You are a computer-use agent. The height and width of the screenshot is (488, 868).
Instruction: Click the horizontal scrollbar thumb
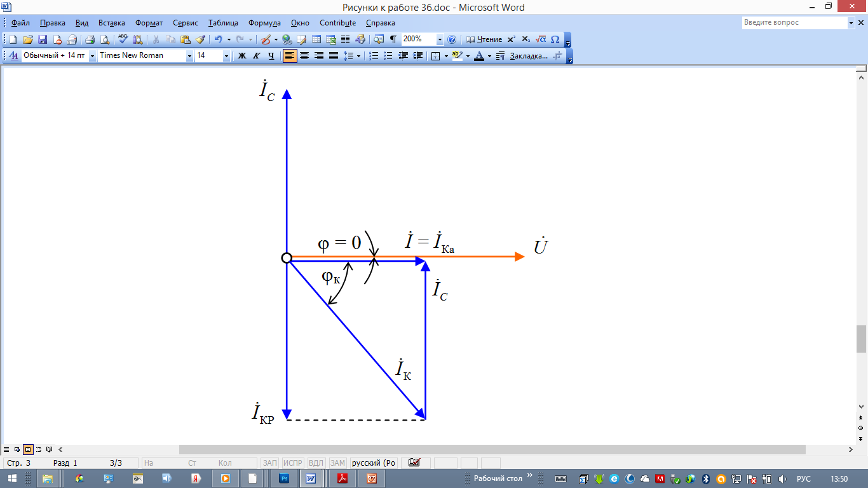(492, 449)
